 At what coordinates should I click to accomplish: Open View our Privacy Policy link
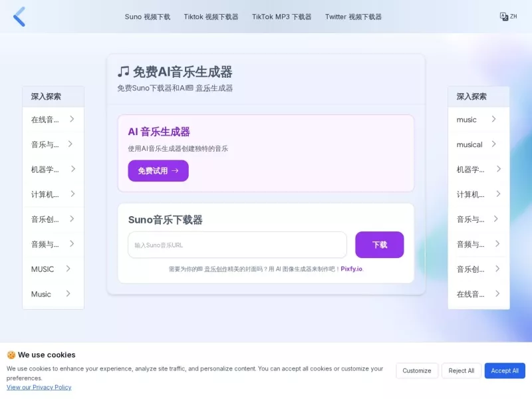[x=39, y=387]
